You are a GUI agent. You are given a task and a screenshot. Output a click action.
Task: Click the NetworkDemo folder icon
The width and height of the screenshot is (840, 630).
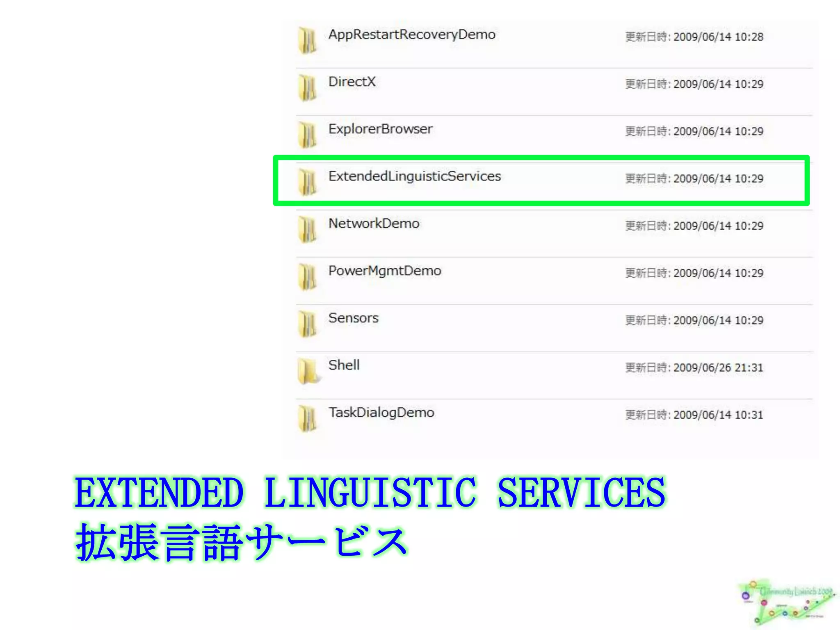308,229
